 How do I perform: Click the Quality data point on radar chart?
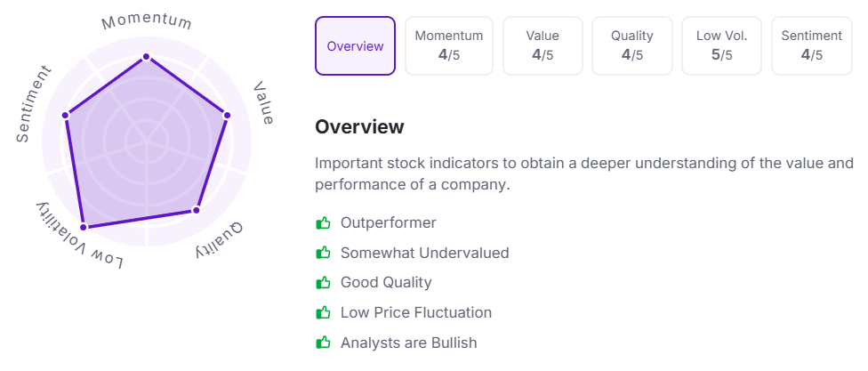197,210
